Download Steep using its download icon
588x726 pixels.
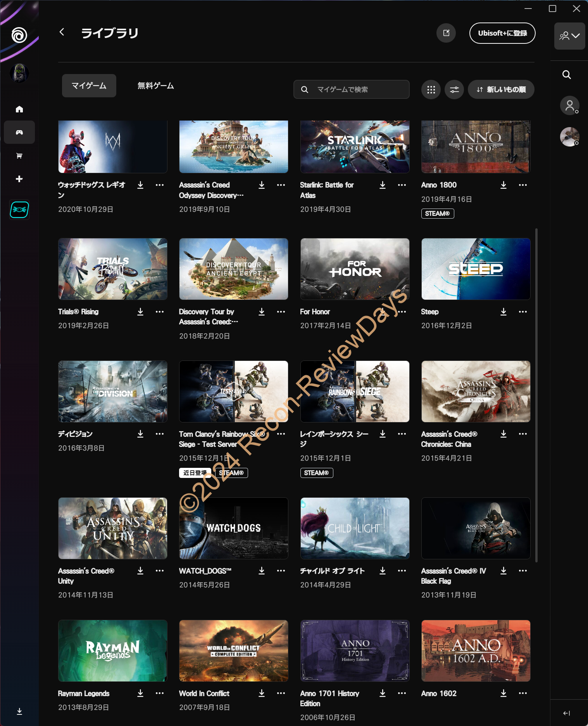pyautogui.click(x=503, y=312)
